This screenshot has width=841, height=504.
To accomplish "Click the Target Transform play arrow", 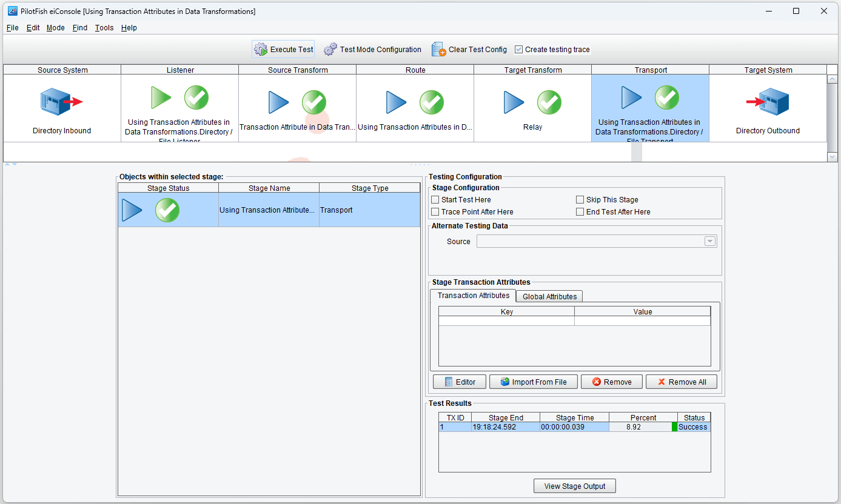I will (x=514, y=102).
